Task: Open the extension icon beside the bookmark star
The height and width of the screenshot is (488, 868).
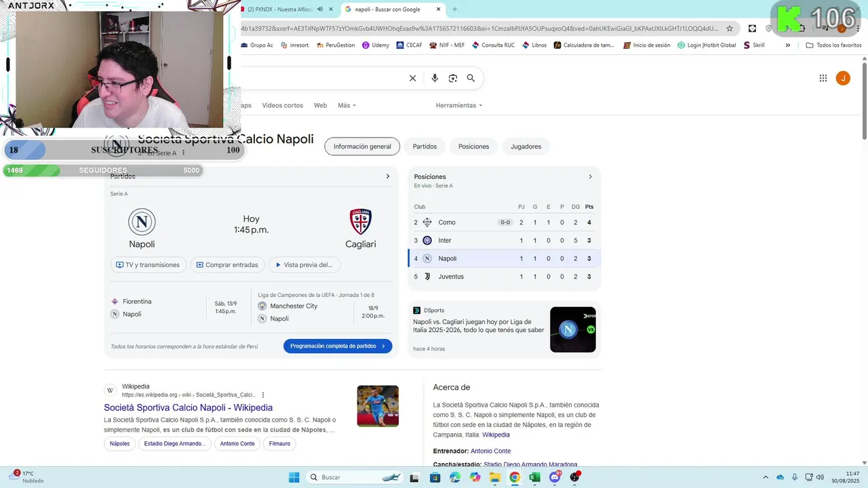Action: (752, 28)
